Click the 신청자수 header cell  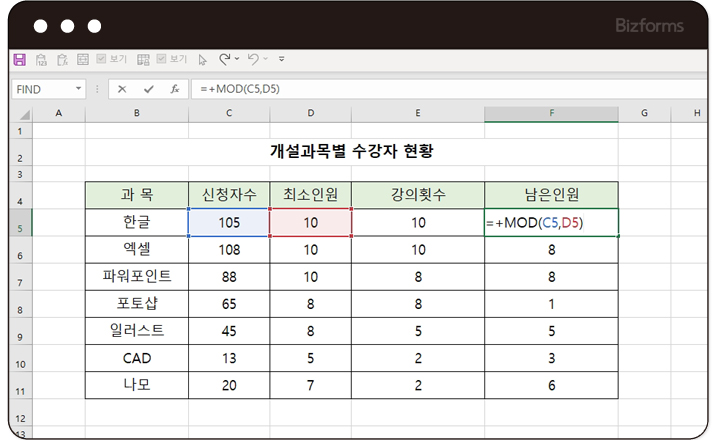pyautogui.click(x=229, y=195)
